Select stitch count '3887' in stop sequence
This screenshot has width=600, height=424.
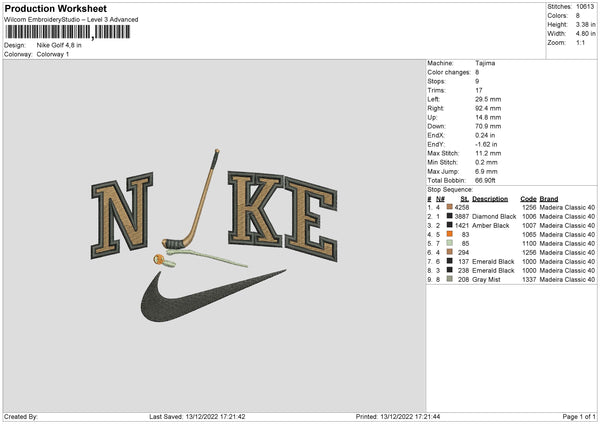[x=462, y=217]
